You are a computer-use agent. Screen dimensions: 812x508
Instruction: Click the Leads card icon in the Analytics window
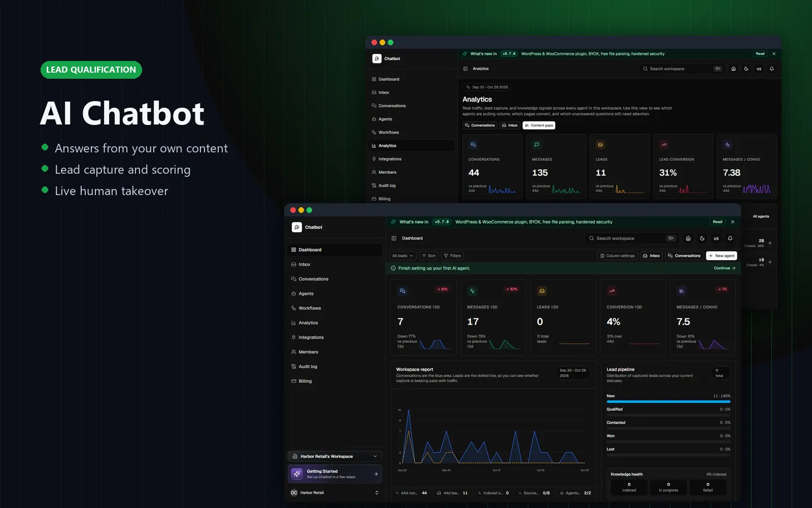click(600, 145)
